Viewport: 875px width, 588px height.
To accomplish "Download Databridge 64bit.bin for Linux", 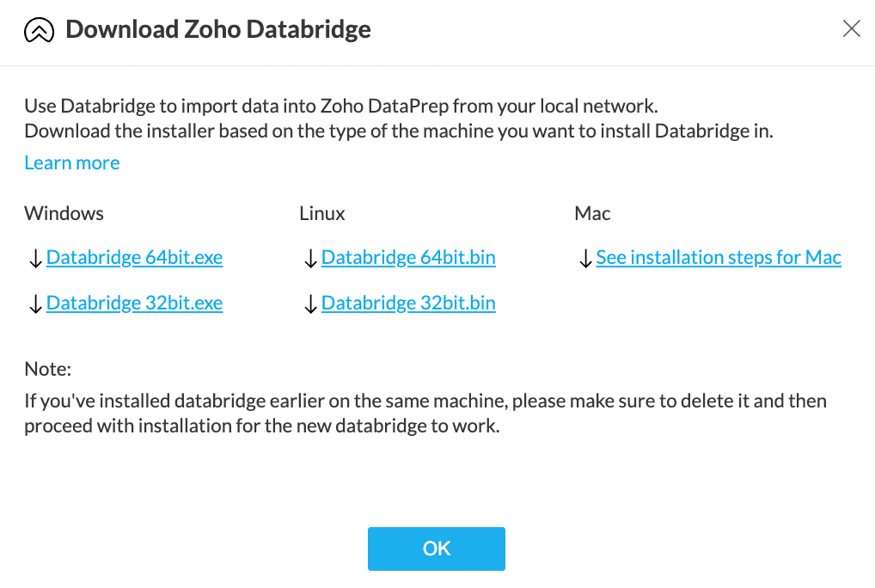I will [408, 258].
